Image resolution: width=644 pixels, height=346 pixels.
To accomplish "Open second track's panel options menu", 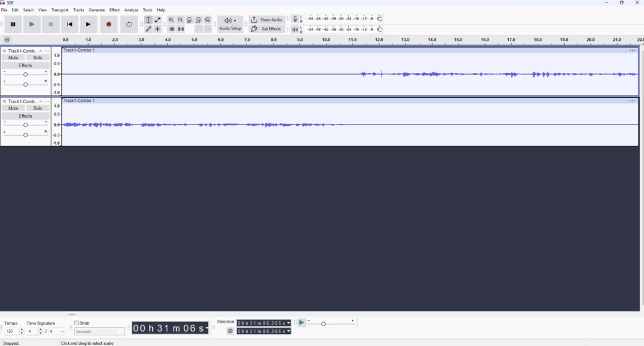I will tap(47, 101).
